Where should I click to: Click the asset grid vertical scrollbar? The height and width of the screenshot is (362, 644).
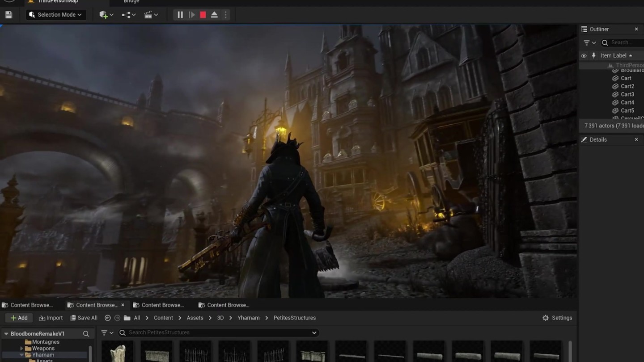tap(570, 352)
